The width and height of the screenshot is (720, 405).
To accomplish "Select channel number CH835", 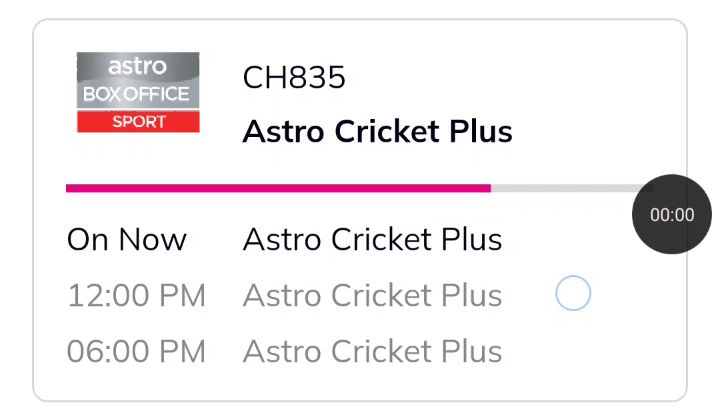I will [x=294, y=77].
